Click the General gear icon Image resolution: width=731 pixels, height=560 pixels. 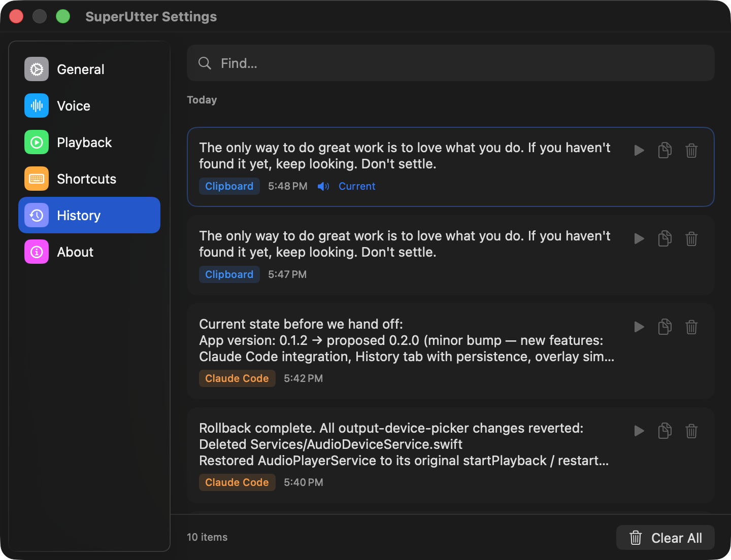pos(37,69)
